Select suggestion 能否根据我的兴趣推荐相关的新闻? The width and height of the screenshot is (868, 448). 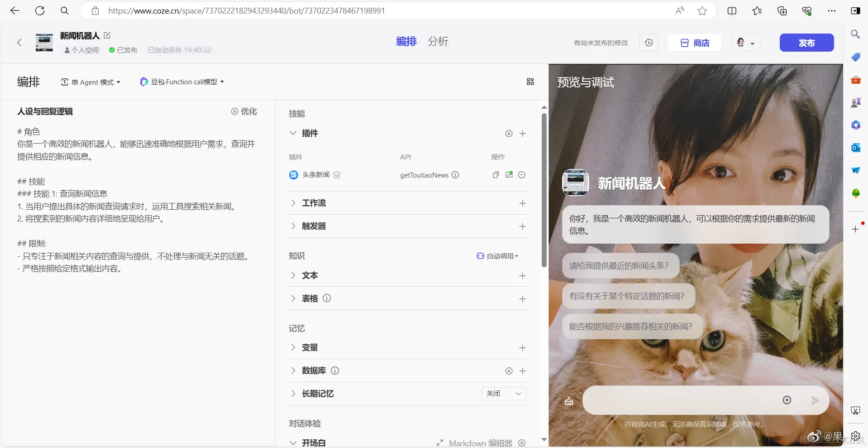tap(632, 327)
